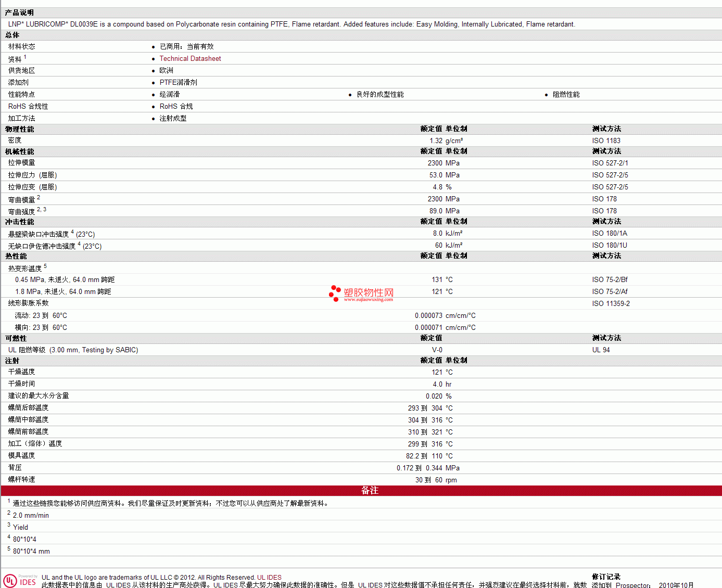Click the UL IDES logo

pyautogui.click(x=20, y=581)
